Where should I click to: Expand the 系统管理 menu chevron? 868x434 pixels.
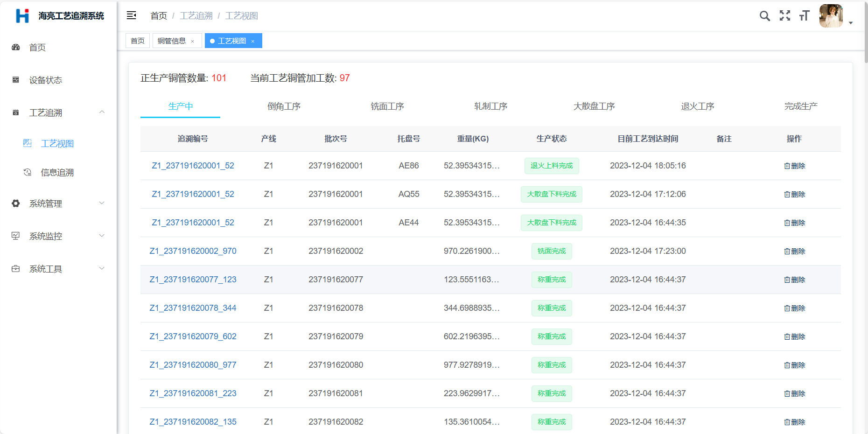tap(102, 203)
